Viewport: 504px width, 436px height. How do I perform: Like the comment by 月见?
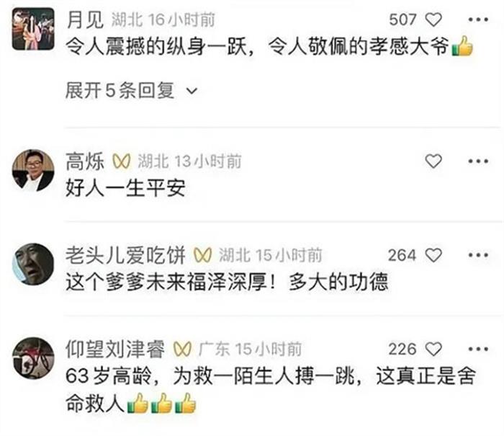pos(433,19)
